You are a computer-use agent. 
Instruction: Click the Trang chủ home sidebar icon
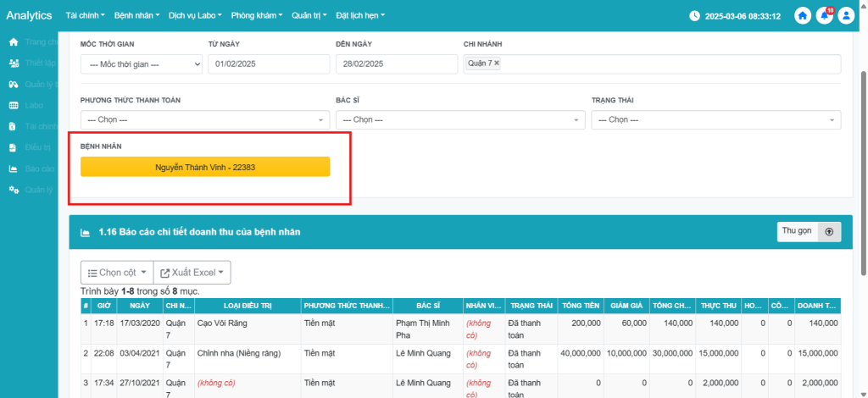click(x=14, y=42)
